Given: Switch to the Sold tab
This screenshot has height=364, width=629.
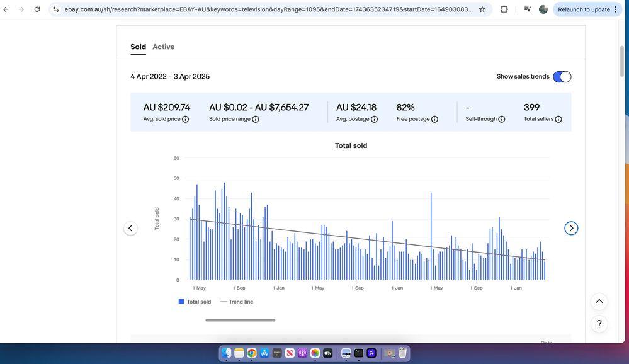Looking at the screenshot, I should [138, 47].
